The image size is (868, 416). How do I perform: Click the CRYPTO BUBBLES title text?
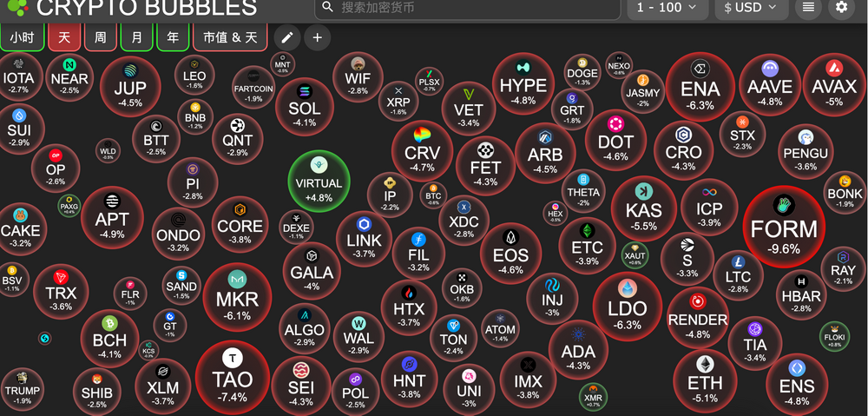147,7
